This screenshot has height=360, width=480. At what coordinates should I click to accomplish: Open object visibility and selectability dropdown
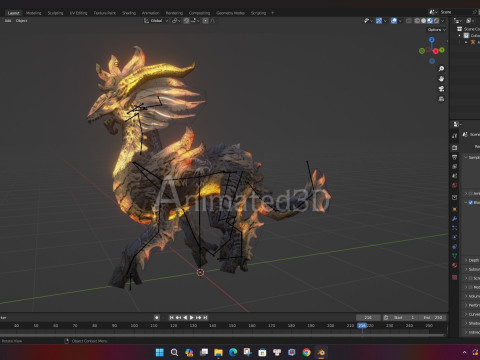[x=368, y=21]
